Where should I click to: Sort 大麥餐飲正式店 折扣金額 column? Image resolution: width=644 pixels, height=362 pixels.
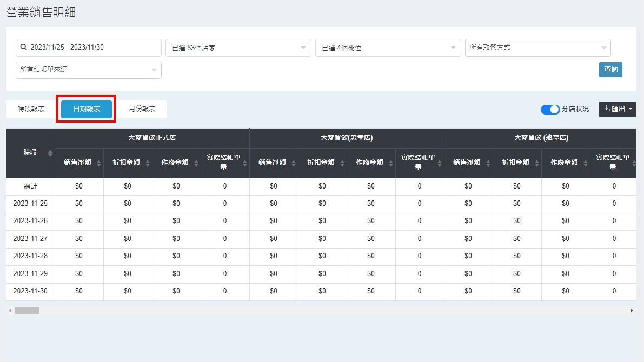(148, 163)
